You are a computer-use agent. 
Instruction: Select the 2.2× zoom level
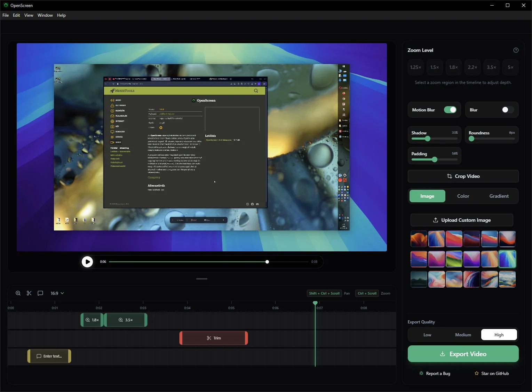(x=473, y=67)
